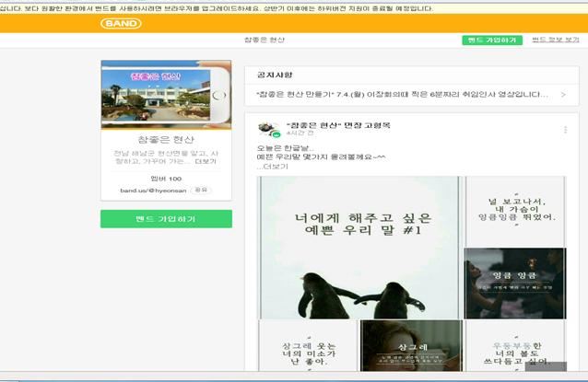
Task: Click the 참좋은 현산 title in center of sub-header
Action: click(x=265, y=40)
